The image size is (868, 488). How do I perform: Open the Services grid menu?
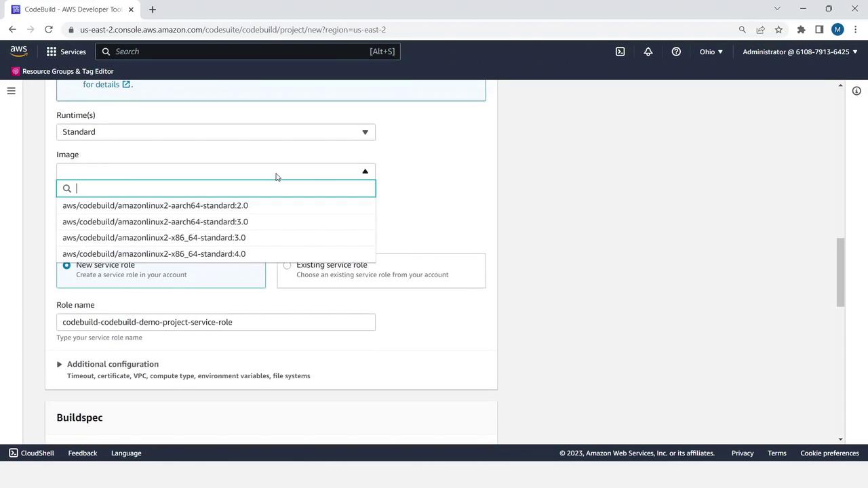(52, 52)
